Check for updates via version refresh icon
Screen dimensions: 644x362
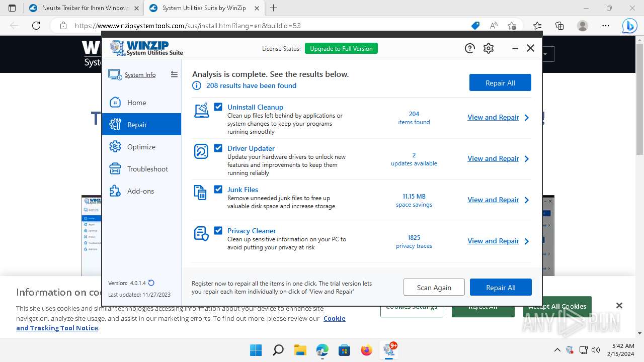click(151, 283)
